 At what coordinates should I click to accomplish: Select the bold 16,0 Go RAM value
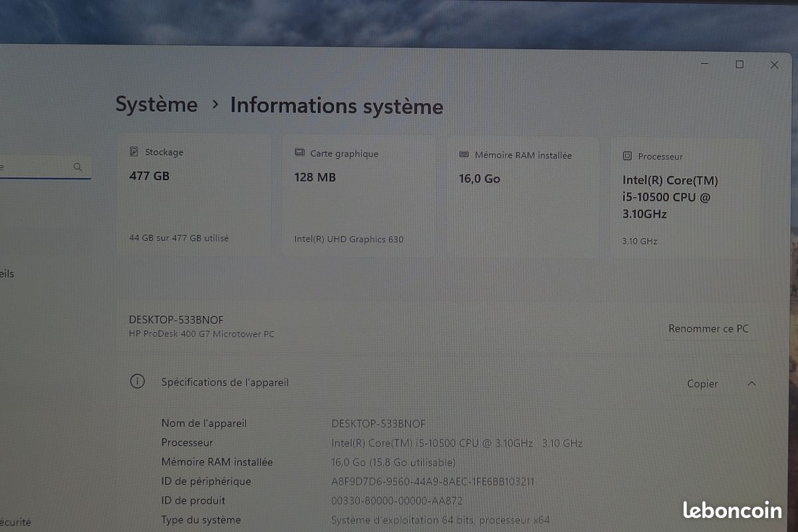[479, 179]
